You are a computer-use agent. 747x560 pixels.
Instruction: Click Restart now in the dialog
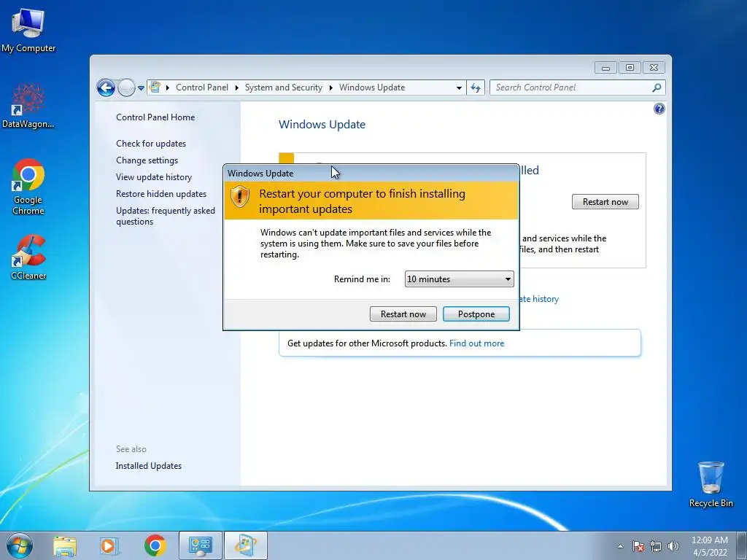pyautogui.click(x=403, y=314)
